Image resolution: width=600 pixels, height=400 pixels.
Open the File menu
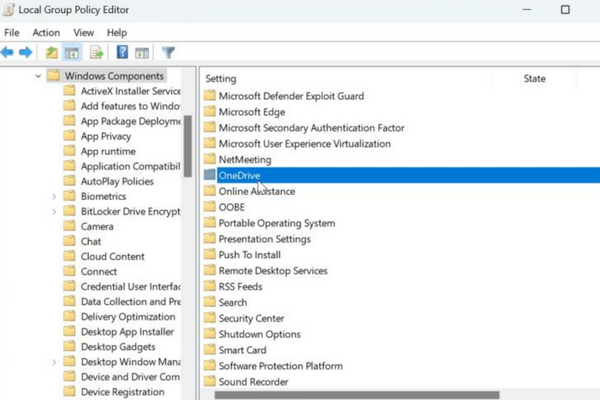(x=12, y=33)
